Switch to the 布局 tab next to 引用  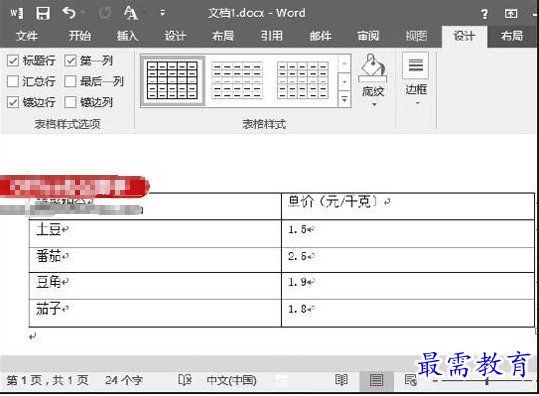pyautogui.click(x=223, y=36)
